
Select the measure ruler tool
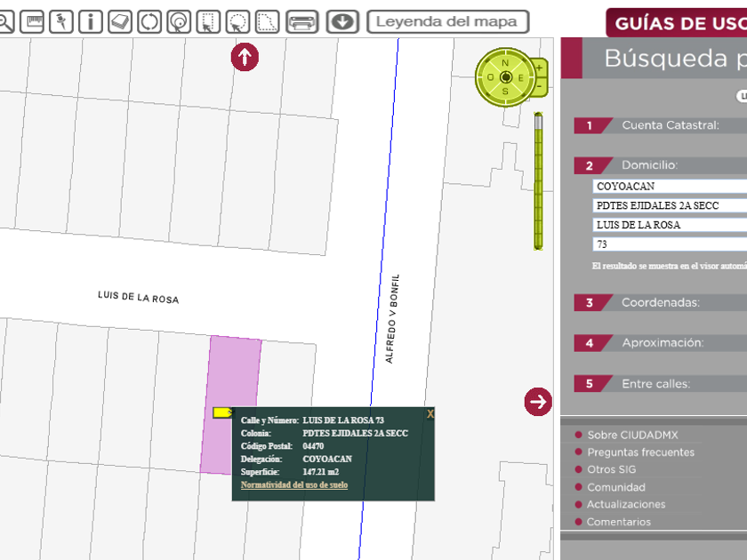click(x=32, y=21)
